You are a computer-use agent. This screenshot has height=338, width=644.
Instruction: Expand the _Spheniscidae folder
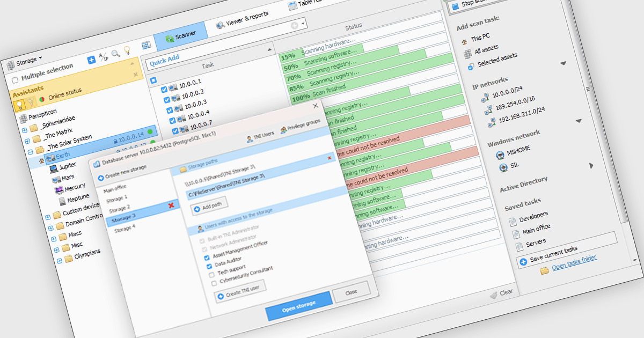(25, 130)
